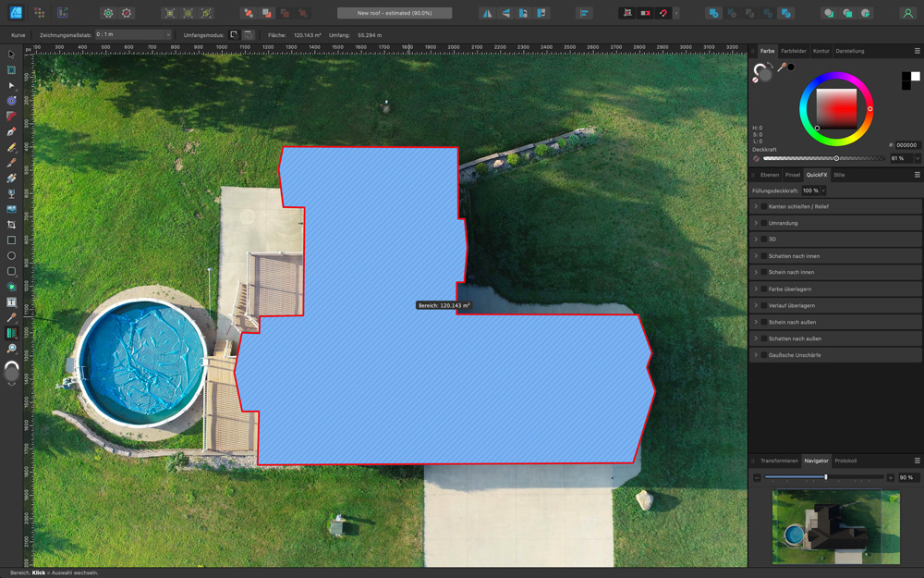Click the hex color input field

pyautogui.click(x=906, y=145)
